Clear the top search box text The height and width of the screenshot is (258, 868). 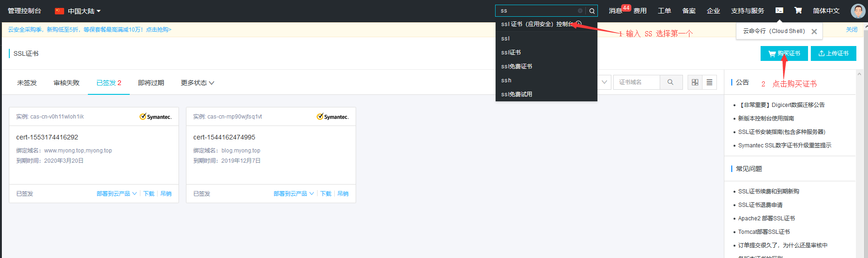coord(580,11)
